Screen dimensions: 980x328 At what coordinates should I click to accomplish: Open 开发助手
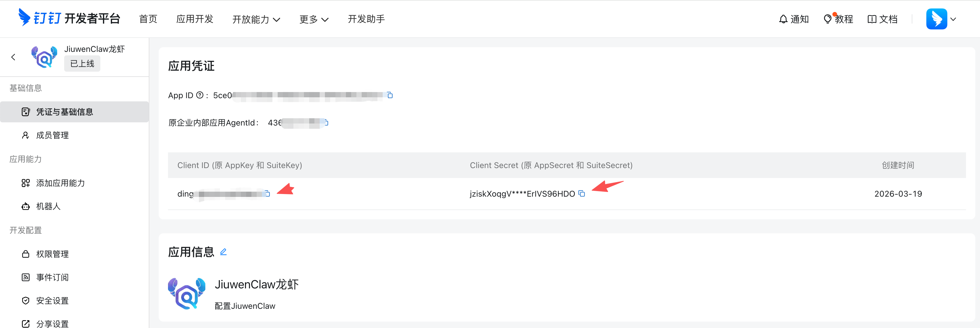(366, 19)
